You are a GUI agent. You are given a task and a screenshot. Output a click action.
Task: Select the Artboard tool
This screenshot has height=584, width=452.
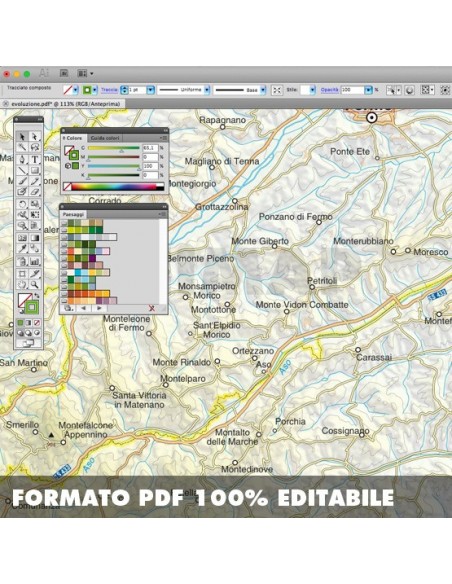(22, 274)
